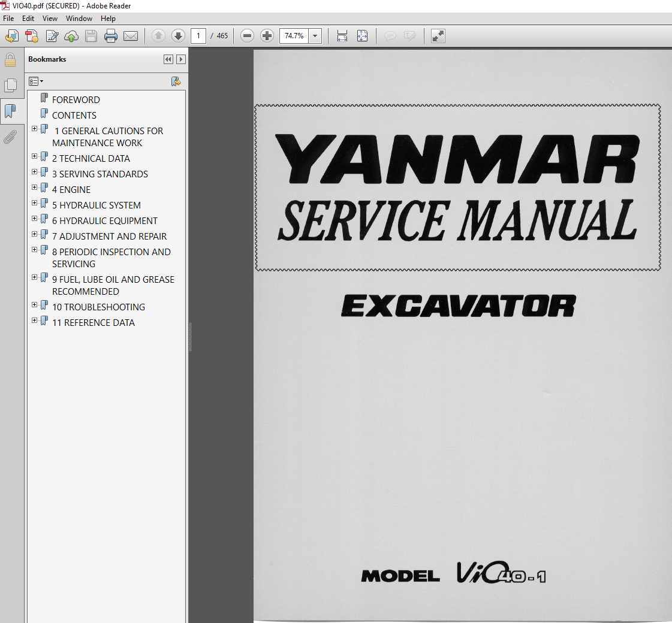Image resolution: width=672 pixels, height=623 pixels.
Task: Click the expand panel right-arrow button
Action: tap(181, 59)
